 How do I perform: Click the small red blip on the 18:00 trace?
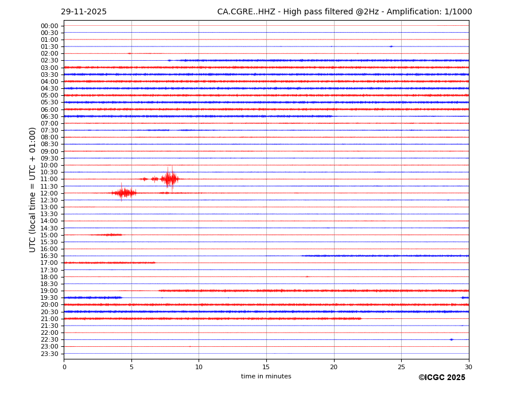(307, 276)
